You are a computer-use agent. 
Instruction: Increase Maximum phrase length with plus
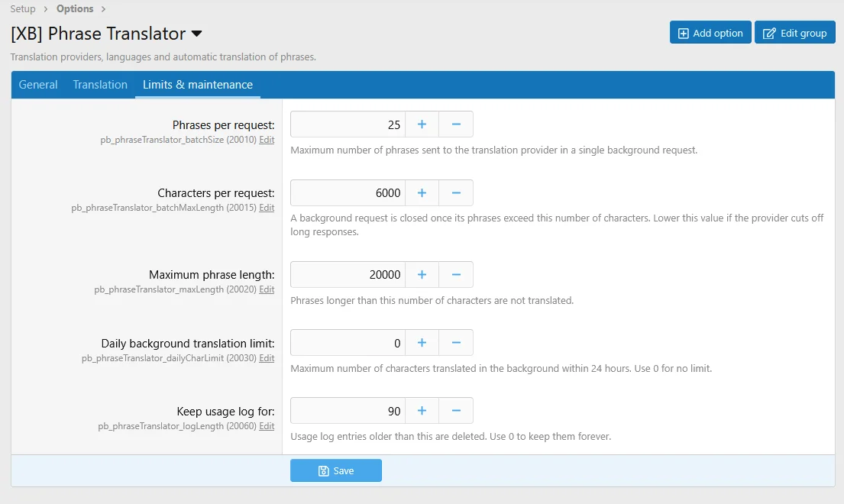click(422, 274)
